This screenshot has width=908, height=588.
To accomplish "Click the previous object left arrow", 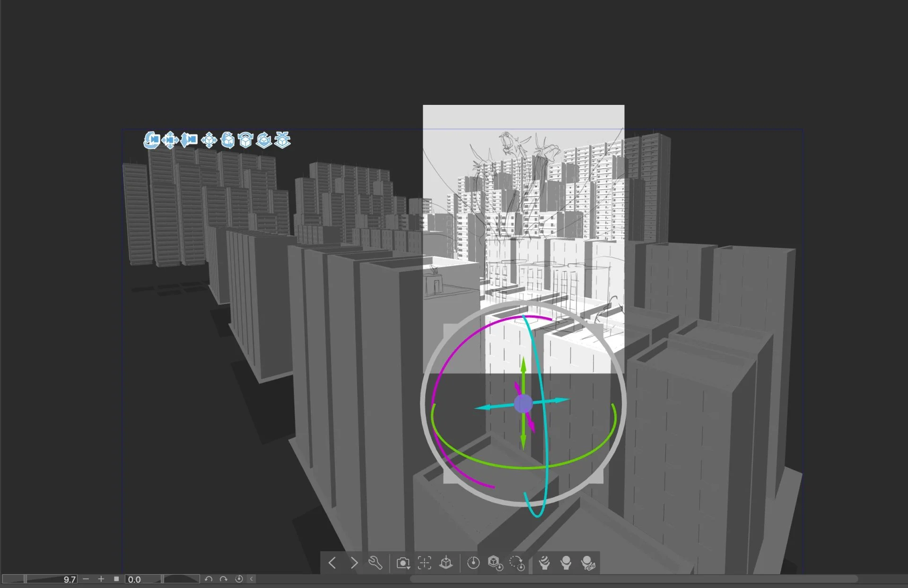I will [x=332, y=563].
